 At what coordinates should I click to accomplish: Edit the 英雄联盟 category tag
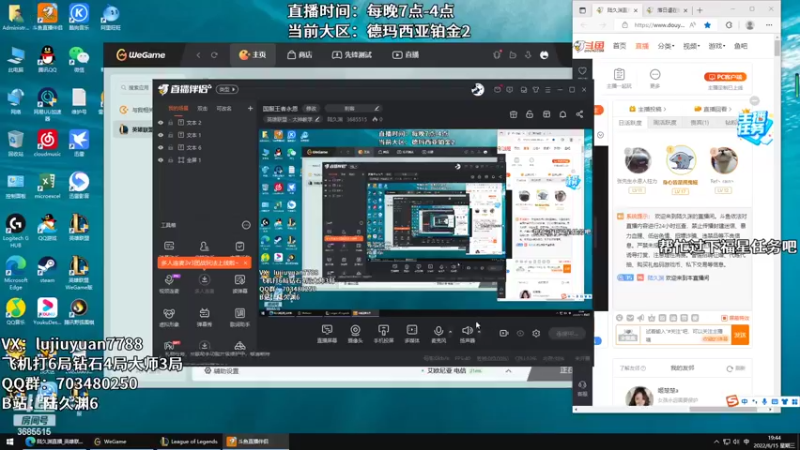[x=293, y=119]
